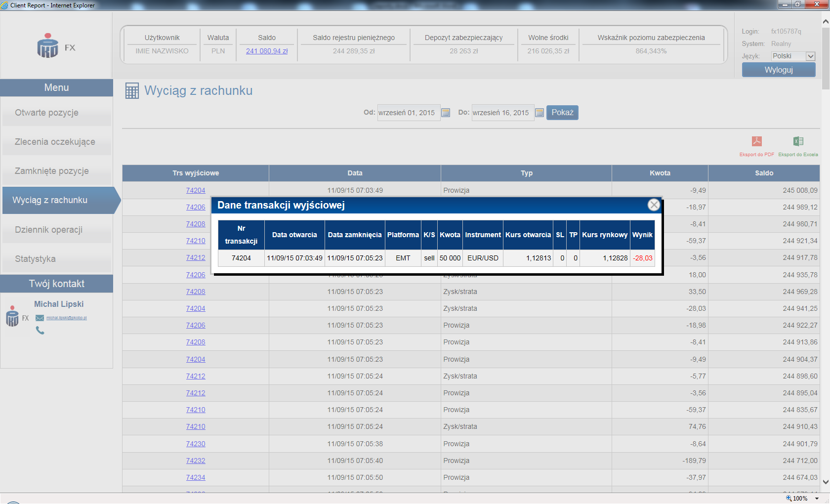This screenshot has height=504, width=830.
Task: Click the PKO FX logo at top left
Action: [x=56, y=46]
